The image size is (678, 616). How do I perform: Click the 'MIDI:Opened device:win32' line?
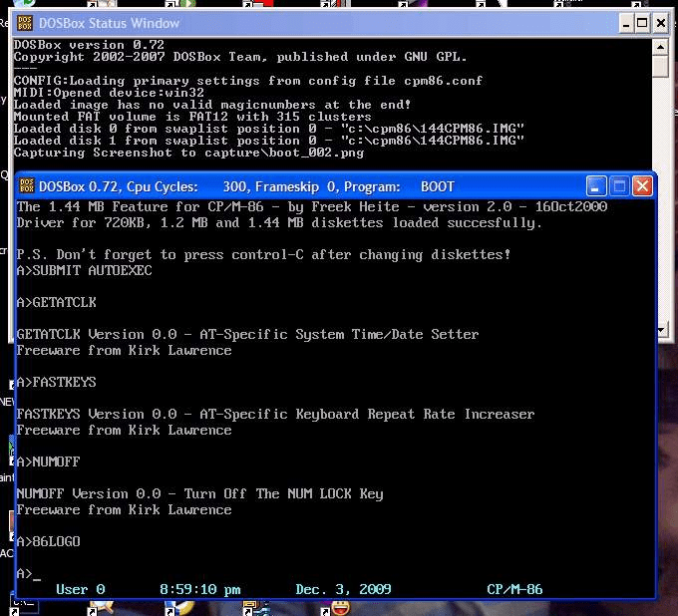click(x=109, y=93)
